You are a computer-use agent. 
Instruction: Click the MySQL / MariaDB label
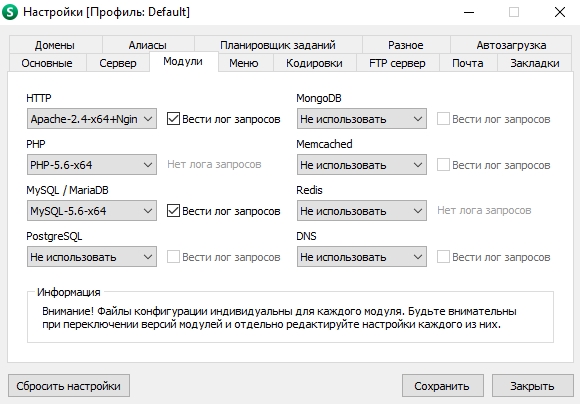pos(67,190)
